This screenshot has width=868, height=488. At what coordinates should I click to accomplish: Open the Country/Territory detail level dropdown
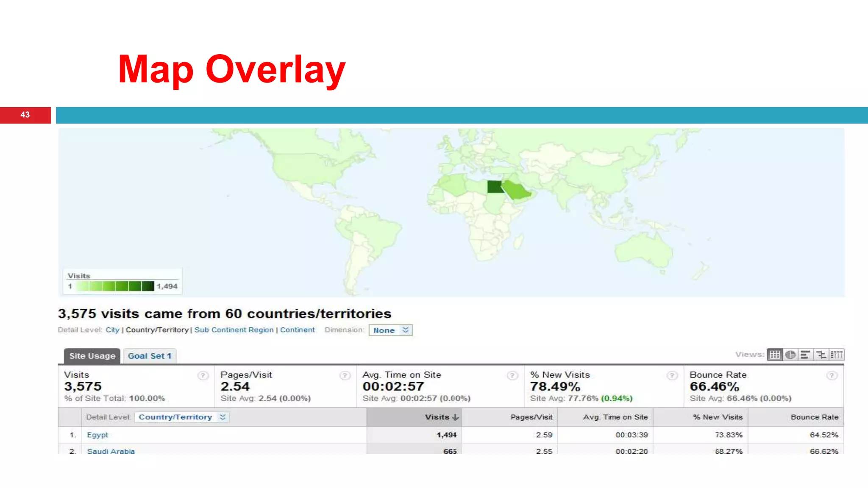(182, 417)
